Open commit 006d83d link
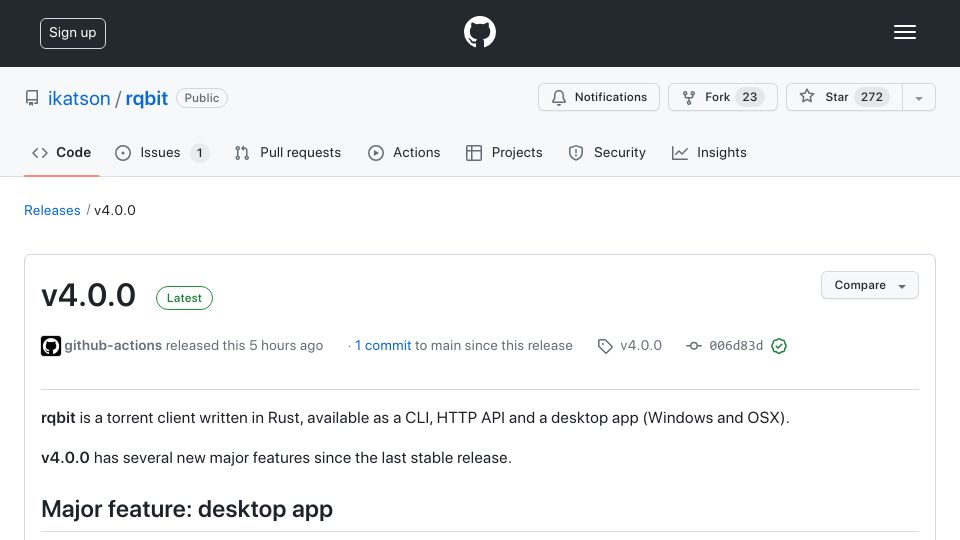The image size is (960, 540). 736,345
